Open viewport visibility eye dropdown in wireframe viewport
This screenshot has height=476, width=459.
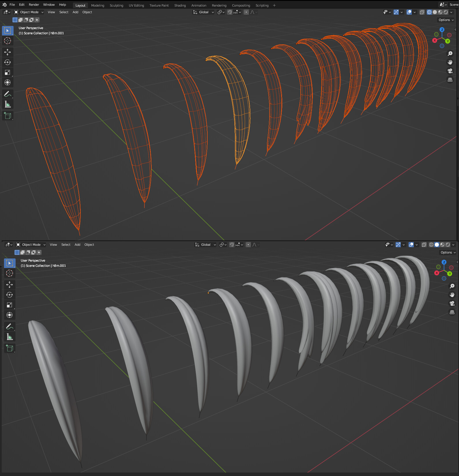tap(387, 12)
